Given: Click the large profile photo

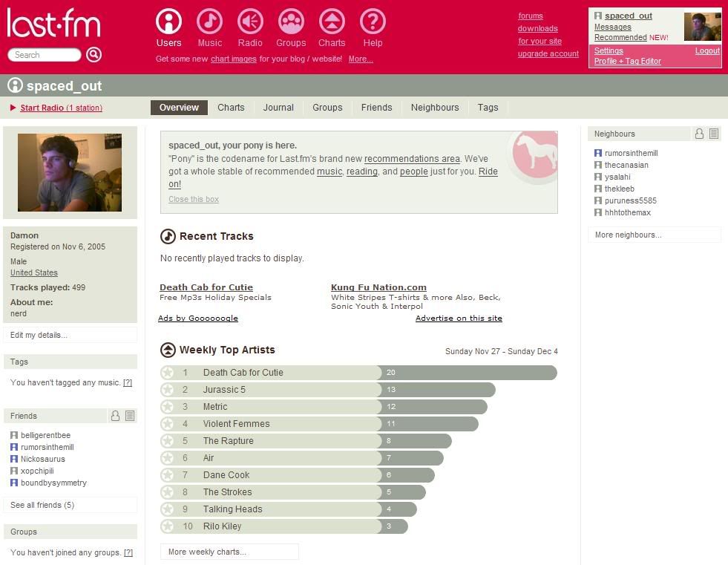Looking at the screenshot, I should click(x=70, y=172).
